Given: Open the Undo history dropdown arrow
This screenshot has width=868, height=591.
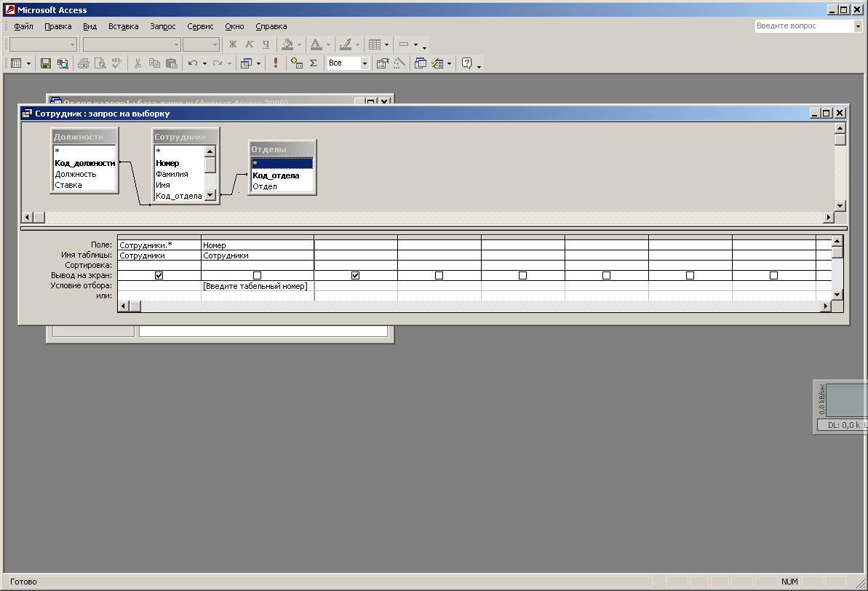Looking at the screenshot, I should (x=205, y=63).
